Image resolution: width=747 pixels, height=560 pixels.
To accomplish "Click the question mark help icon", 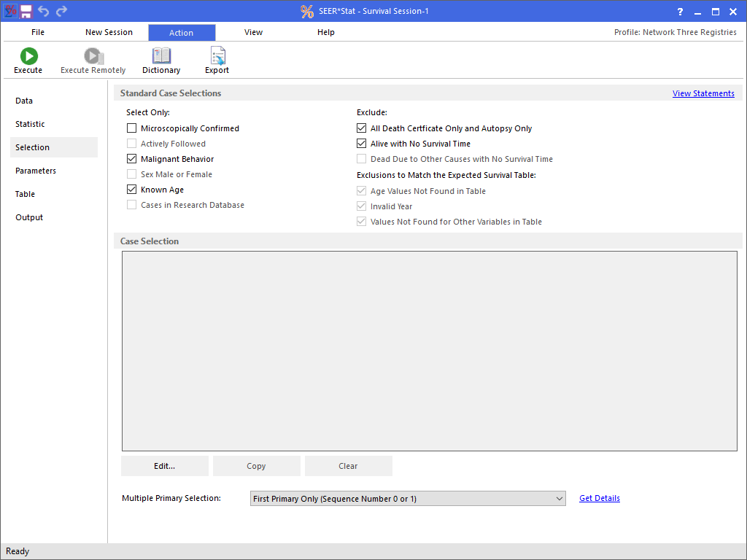I will point(680,11).
